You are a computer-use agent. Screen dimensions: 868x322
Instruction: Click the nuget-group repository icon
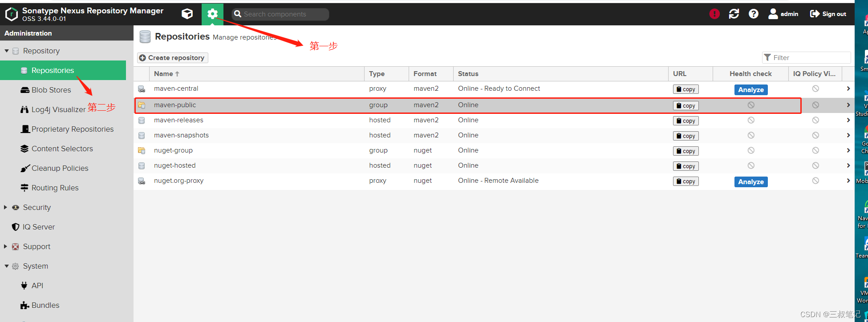pos(142,151)
